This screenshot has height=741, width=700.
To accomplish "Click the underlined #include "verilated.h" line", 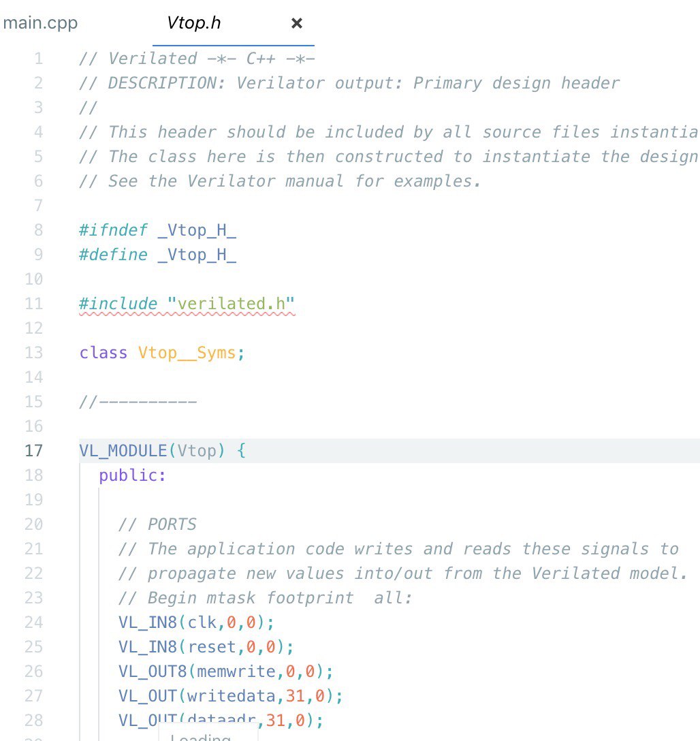I will [x=187, y=304].
